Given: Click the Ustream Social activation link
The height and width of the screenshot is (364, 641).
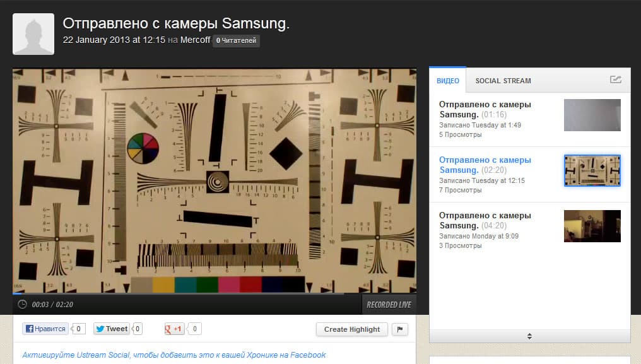Looking at the screenshot, I should click(x=173, y=355).
